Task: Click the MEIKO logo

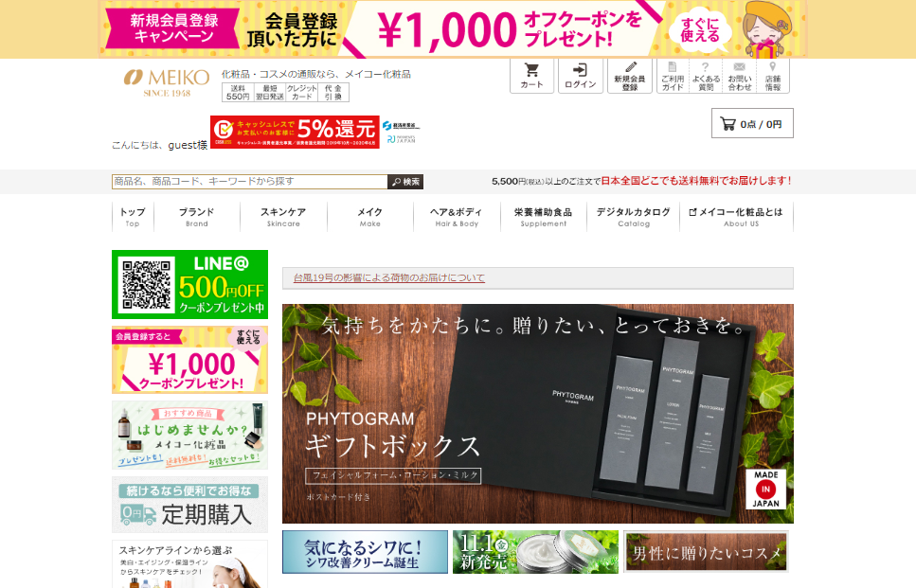Action: (167, 82)
